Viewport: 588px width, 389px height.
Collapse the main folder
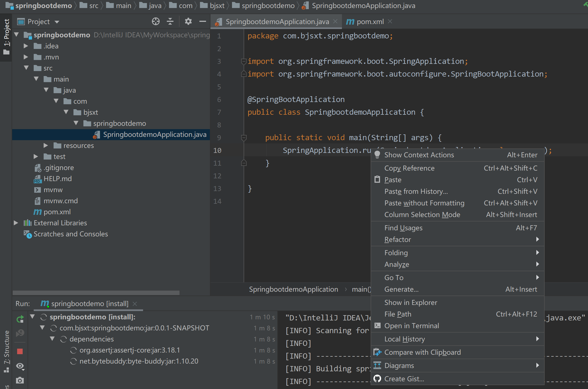click(x=36, y=79)
